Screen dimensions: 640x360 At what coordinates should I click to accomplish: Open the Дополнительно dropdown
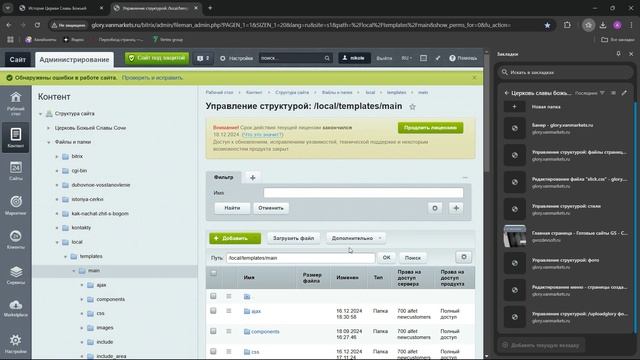[356, 238]
